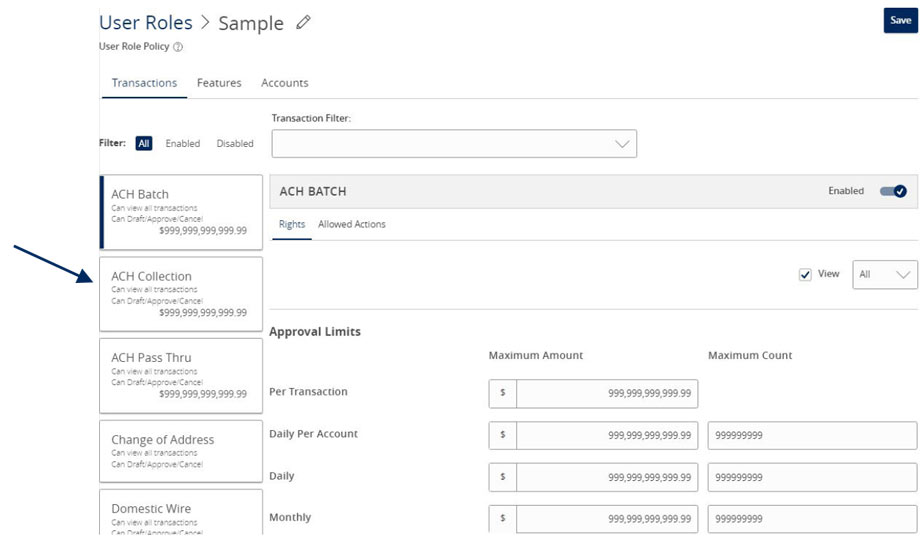Switch to the Features tab
920x537 pixels.
(219, 83)
